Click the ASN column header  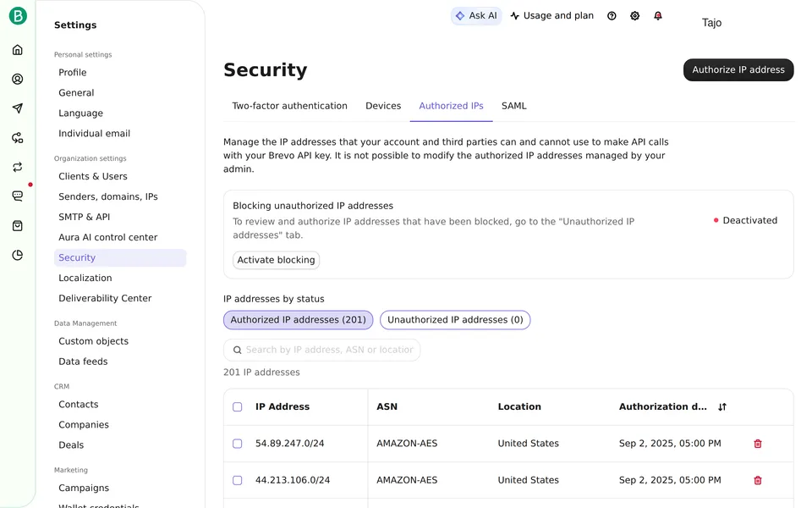coord(387,407)
